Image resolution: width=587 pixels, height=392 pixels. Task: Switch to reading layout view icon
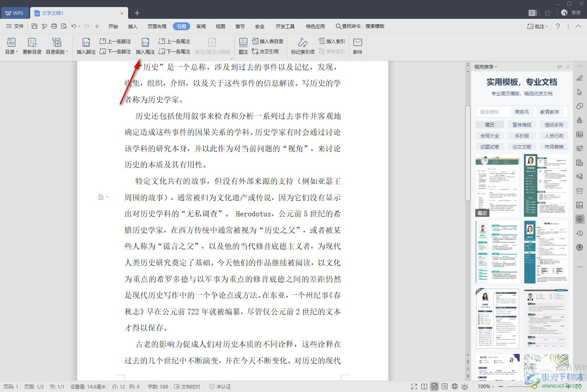coord(424,387)
